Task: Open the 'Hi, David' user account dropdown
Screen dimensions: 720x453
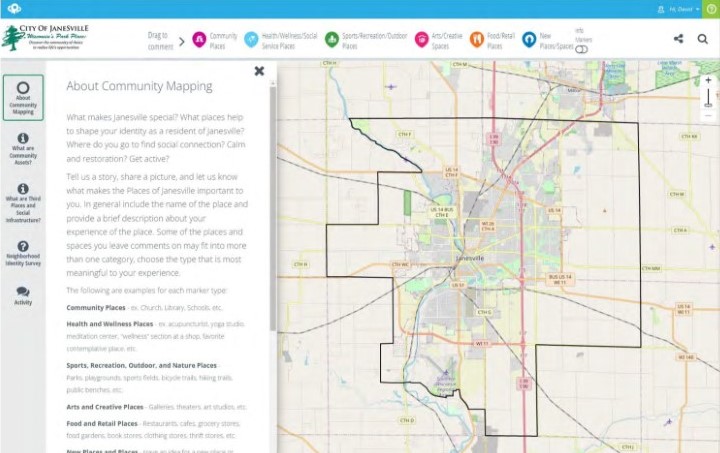Action: point(679,9)
